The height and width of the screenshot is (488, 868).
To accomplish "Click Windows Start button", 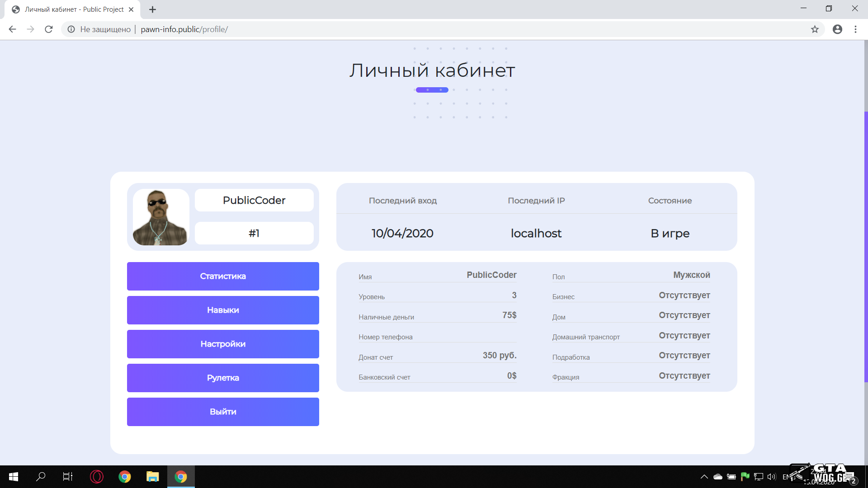I will click(14, 477).
